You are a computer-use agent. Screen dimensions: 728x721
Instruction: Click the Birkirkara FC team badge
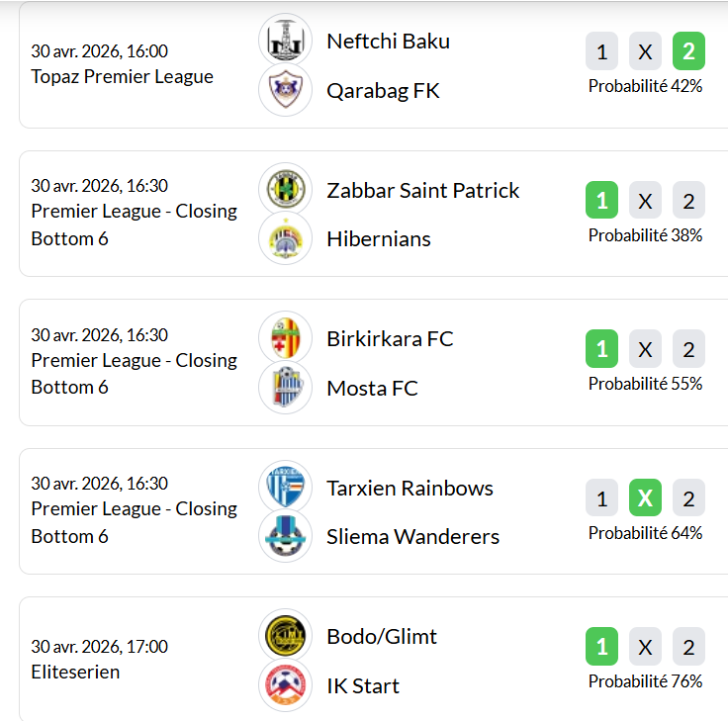pos(285,338)
